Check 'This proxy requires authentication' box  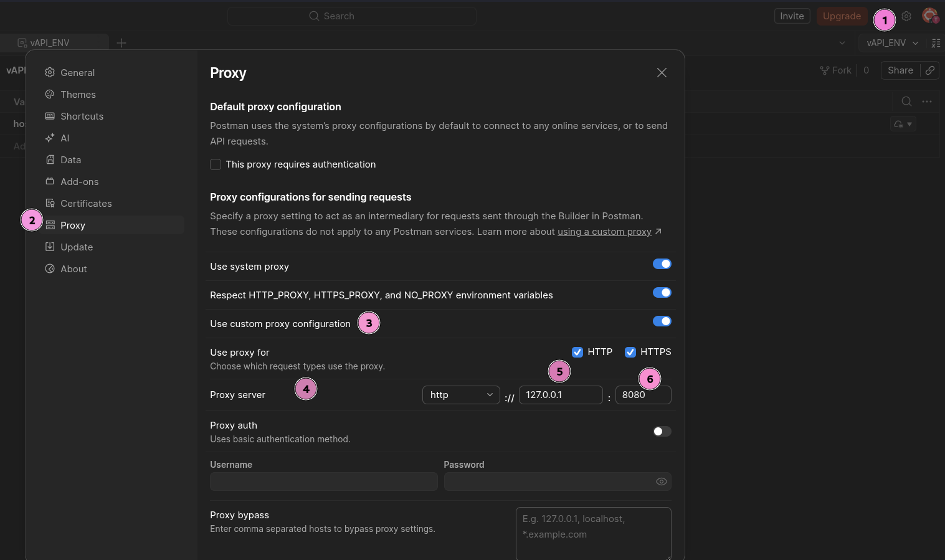[x=216, y=164]
